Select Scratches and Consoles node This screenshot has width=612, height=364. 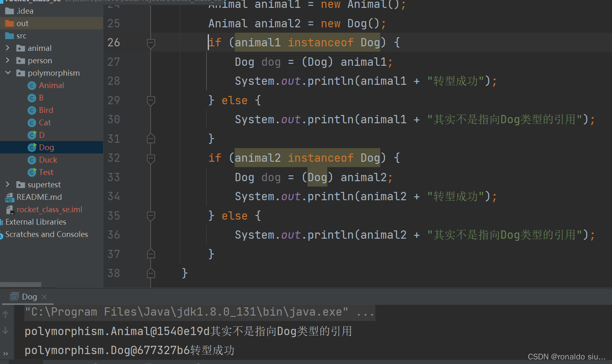tap(47, 234)
